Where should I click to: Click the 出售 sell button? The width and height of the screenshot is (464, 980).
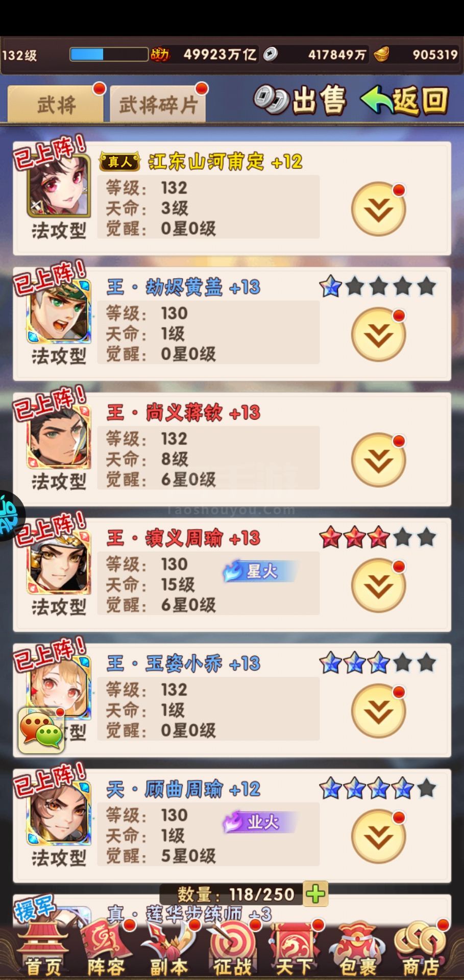coord(300,100)
